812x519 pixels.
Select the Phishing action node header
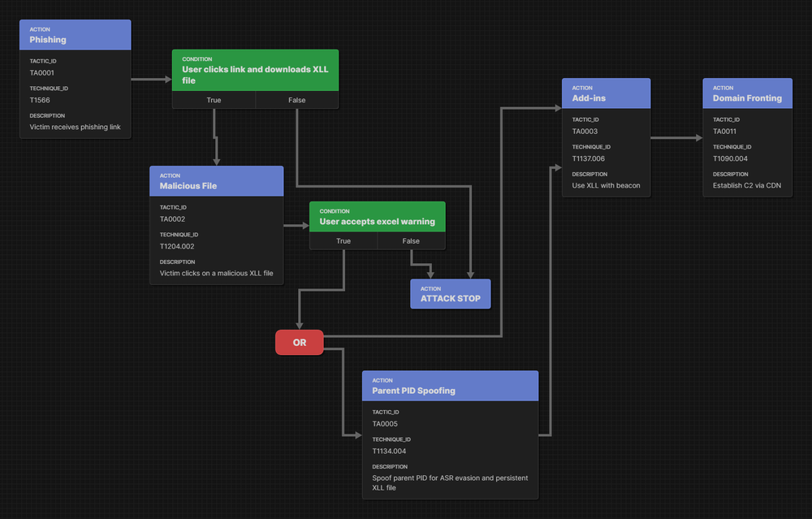(x=75, y=35)
